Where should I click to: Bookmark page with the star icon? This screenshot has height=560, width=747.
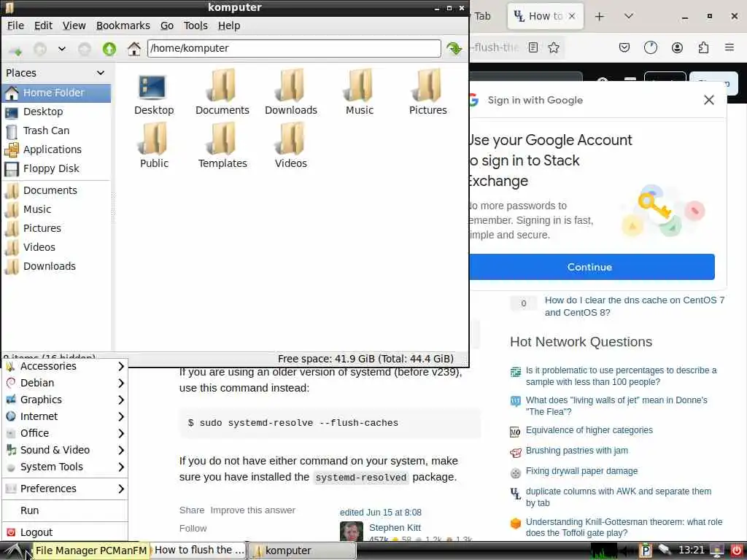(x=554, y=47)
